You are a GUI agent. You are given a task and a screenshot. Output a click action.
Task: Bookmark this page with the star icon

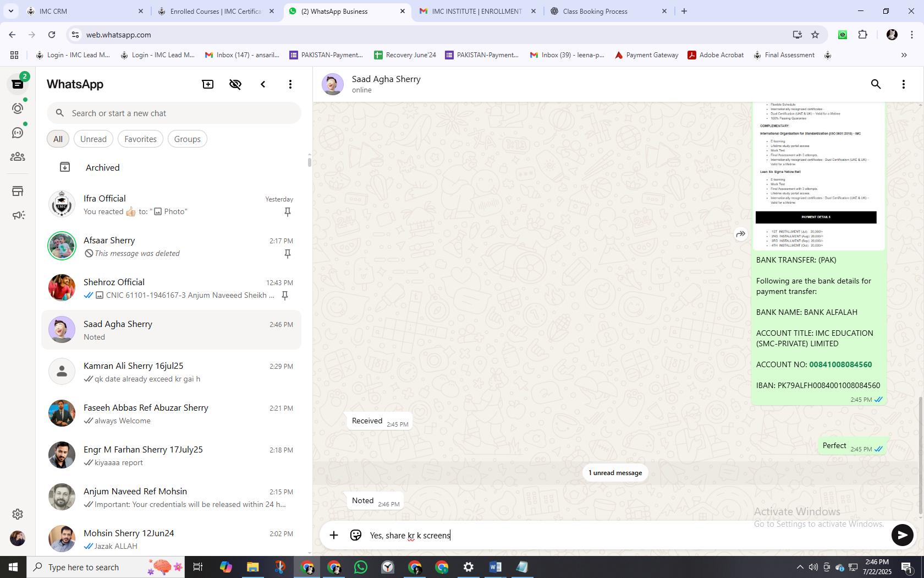[815, 35]
